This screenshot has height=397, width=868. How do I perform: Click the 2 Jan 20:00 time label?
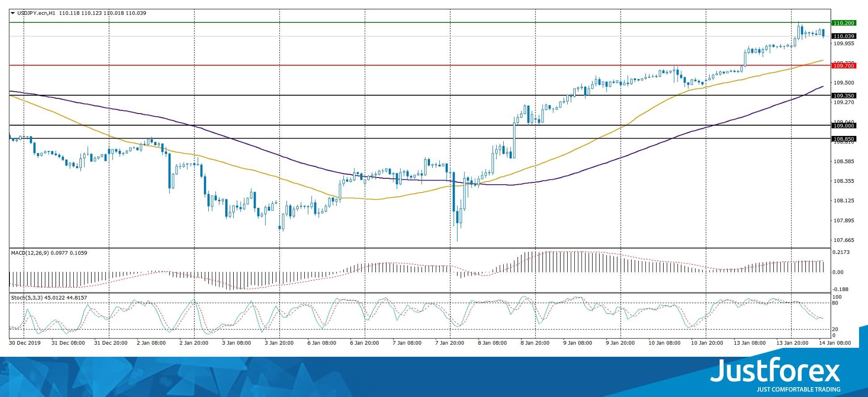pos(194,343)
